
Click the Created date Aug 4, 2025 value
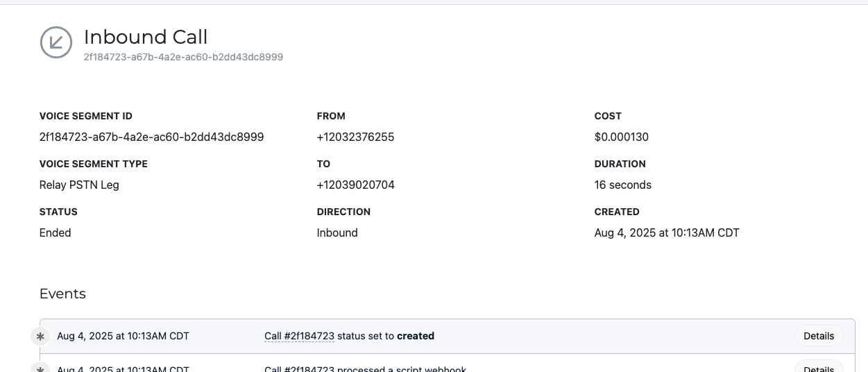pyautogui.click(x=667, y=233)
